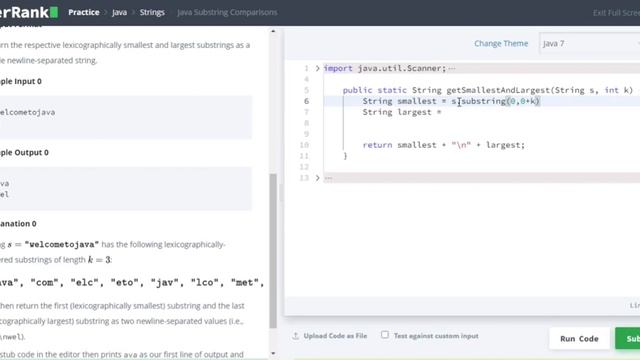Click the Change Theme link
This screenshot has width=640, height=360.
point(501,43)
